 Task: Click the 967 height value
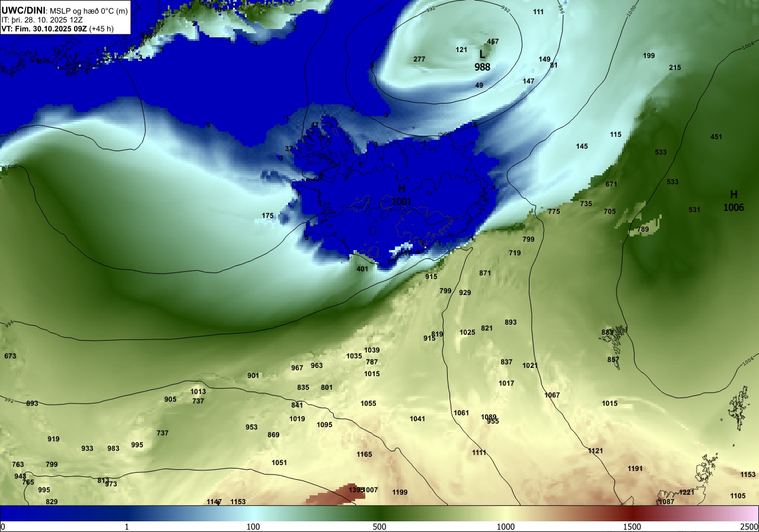click(x=297, y=368)
